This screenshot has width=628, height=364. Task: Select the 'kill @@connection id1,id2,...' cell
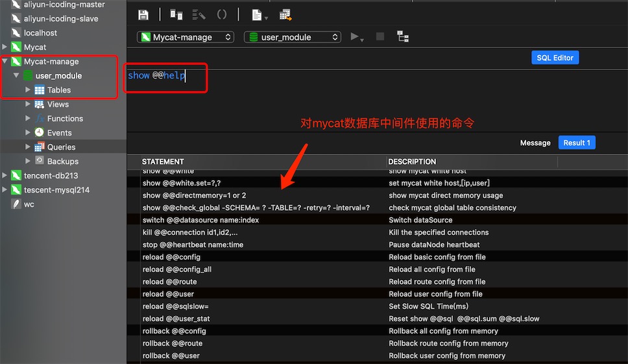click(190, 232)
